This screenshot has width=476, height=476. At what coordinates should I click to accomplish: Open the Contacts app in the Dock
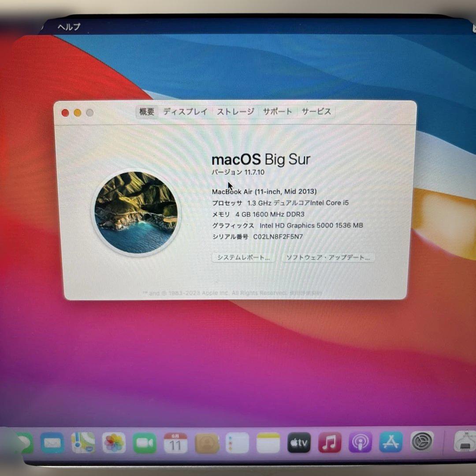point(207,443)
